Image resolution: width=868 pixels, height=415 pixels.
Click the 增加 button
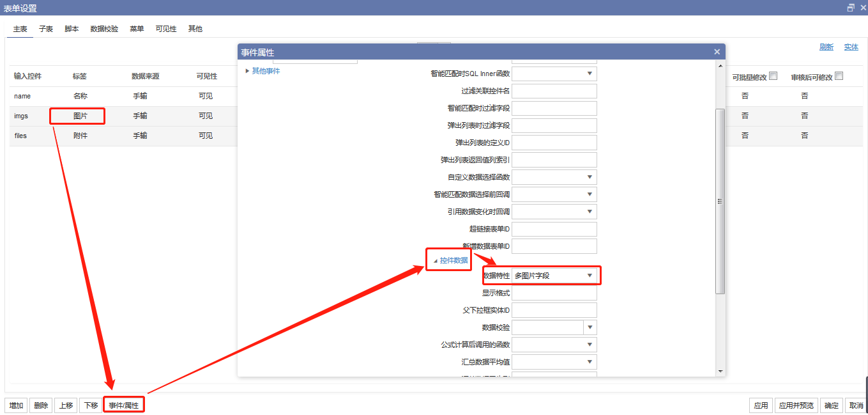(15, 405)
